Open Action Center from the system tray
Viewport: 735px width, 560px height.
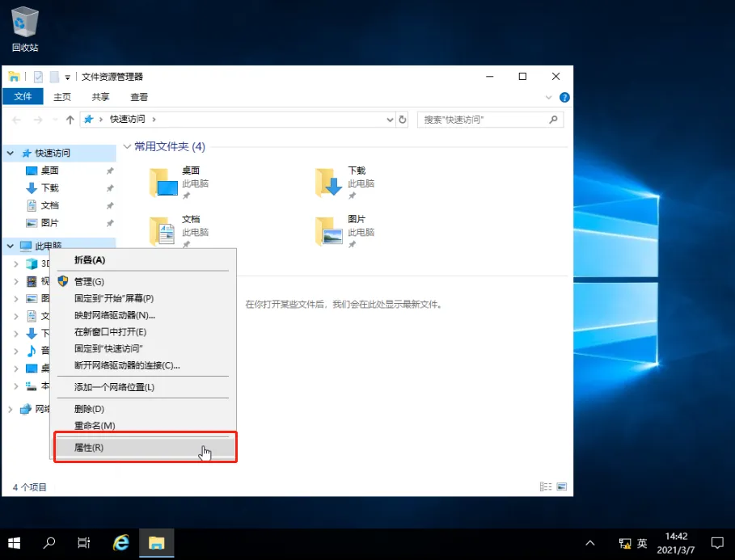pyautogui.click(x=716, y=542)
